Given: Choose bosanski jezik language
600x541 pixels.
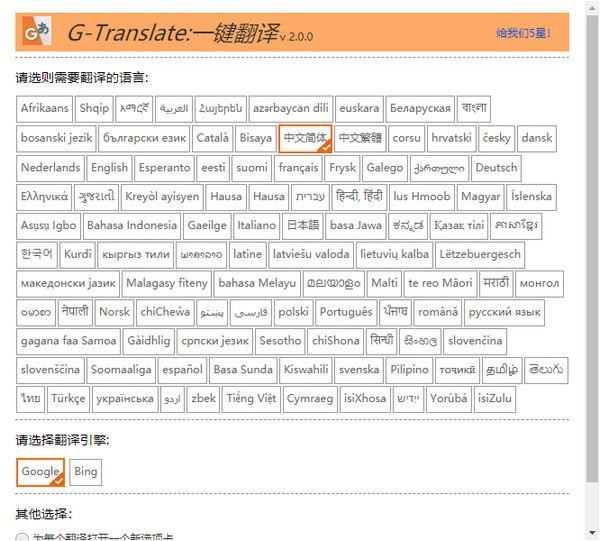Looking at the screenshot, I should tap(56, 139).
